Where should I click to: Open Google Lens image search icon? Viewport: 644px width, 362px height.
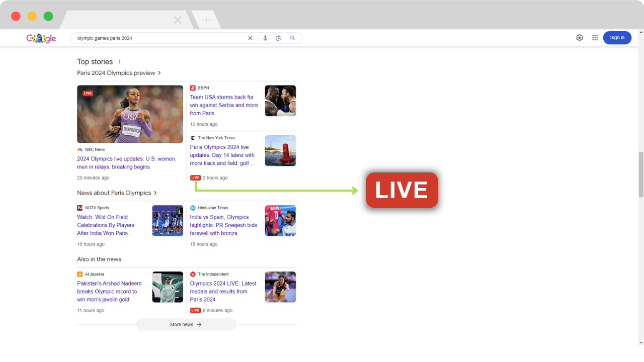point(279,38)
